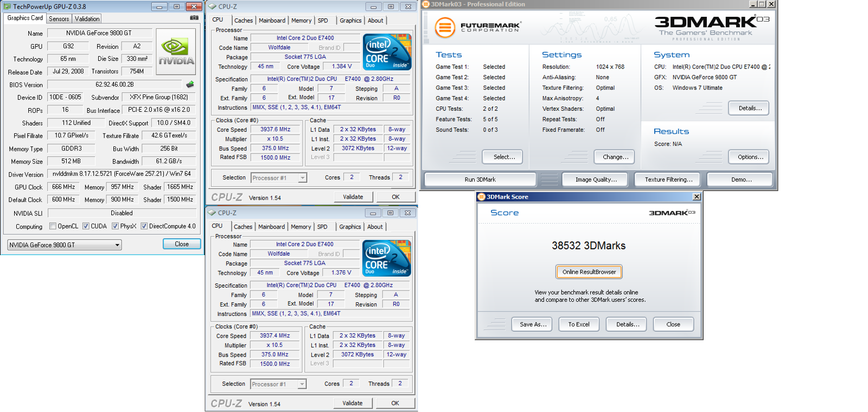
Task: Toggle CUDA checkbox in GPU-Z
Action: tap(86, 226)
